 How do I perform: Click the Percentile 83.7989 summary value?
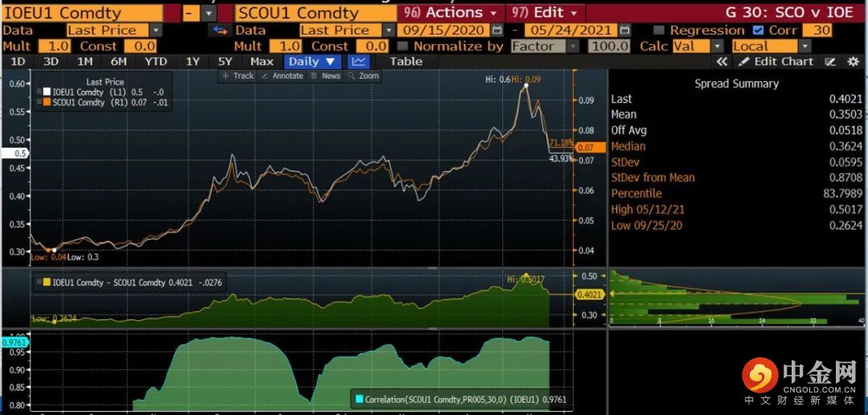(841, 193)
